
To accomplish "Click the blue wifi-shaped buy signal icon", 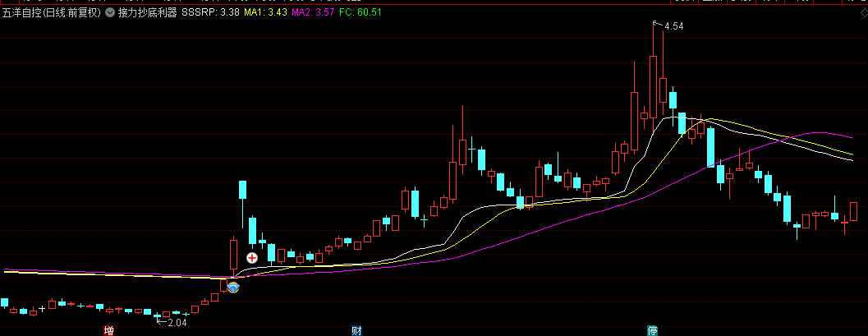I will [x=233, y=288].
